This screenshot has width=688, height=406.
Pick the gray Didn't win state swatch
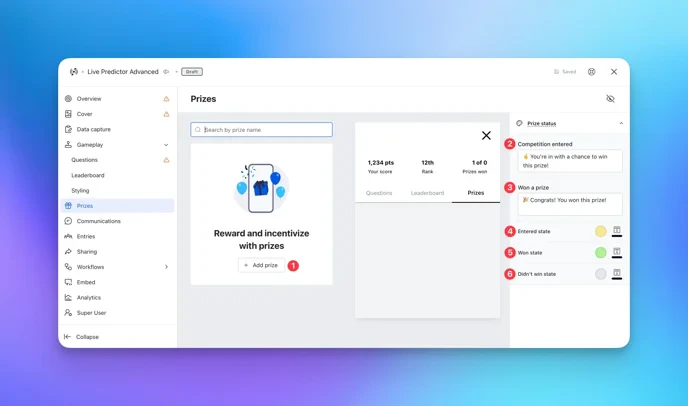[601, 274]
